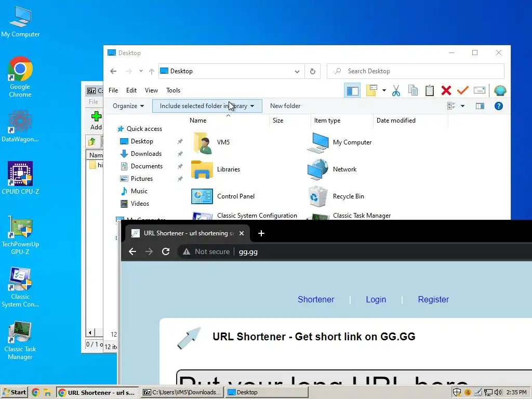Open the Shortener link

[x=316, y=300]
